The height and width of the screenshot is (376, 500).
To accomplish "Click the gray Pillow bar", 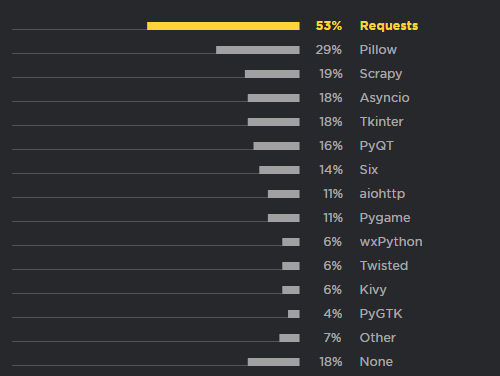I will (258, 50).
